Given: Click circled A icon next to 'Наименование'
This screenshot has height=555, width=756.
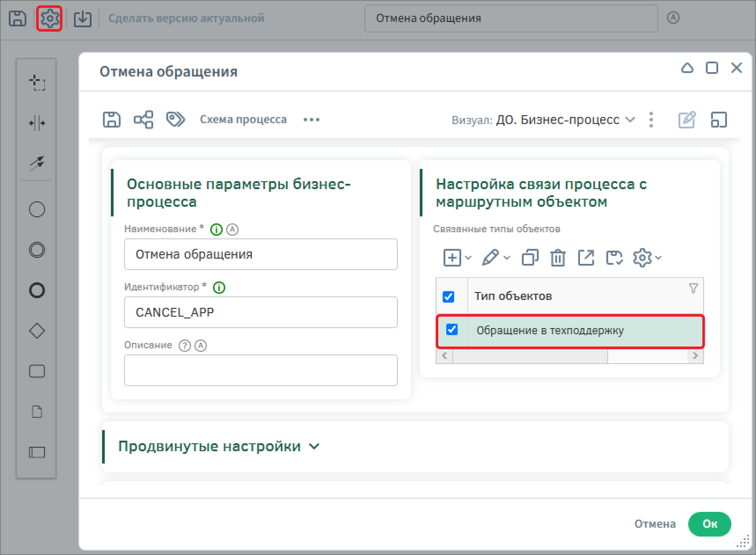Looking at the screenshot, I should (232, 230).
